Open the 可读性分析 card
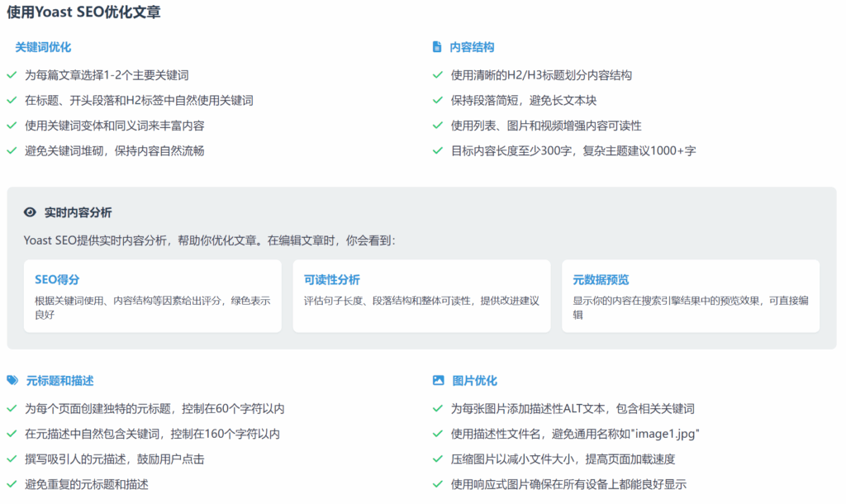The height and width of the screenshot is (504, 846). 422,297
